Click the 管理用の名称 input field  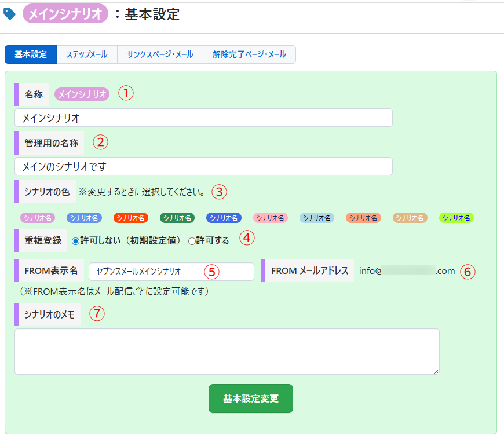click(x=203, y=166)
